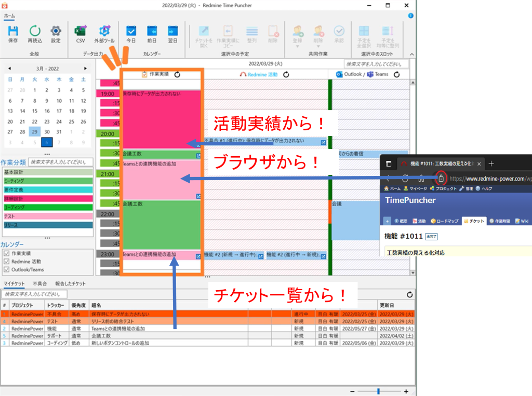Disable the Outlook/Teams calendar checkbox
Image resolution: width=532 pixels, height=396 pixels.
click(6, 270)
